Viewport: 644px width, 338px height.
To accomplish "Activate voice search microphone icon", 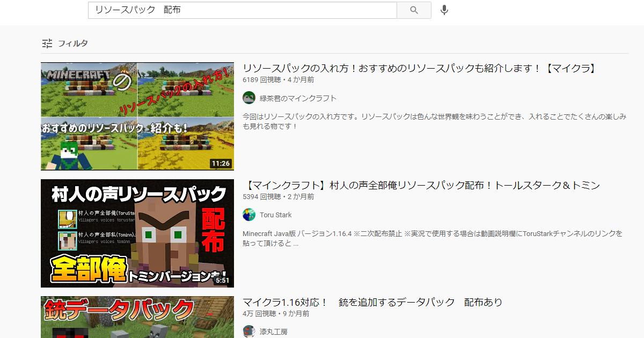I will click(444, 10).
